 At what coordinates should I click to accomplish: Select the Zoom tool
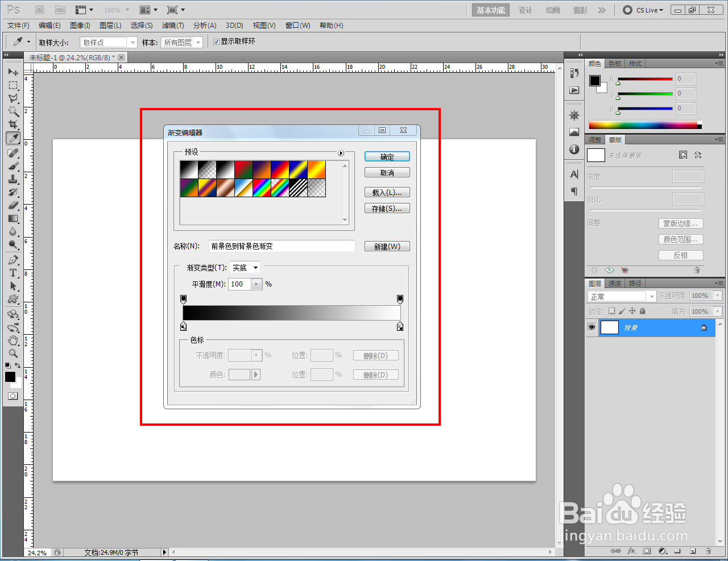(13, 354)
